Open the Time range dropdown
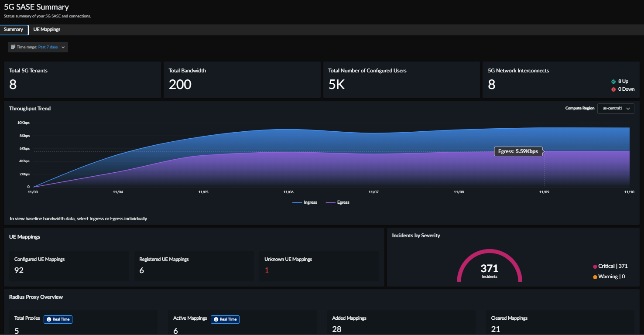This screenshot has width=644, height=335. [38, 47]
